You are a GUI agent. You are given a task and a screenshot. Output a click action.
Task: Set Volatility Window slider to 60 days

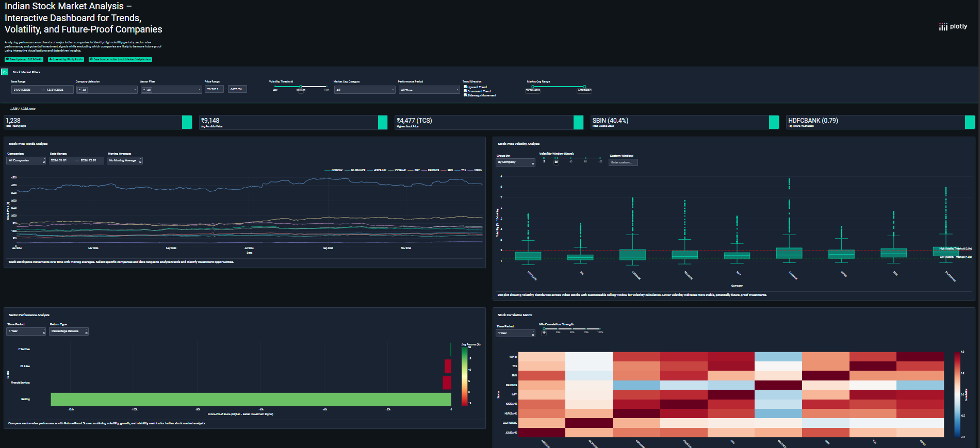[571, 158]
